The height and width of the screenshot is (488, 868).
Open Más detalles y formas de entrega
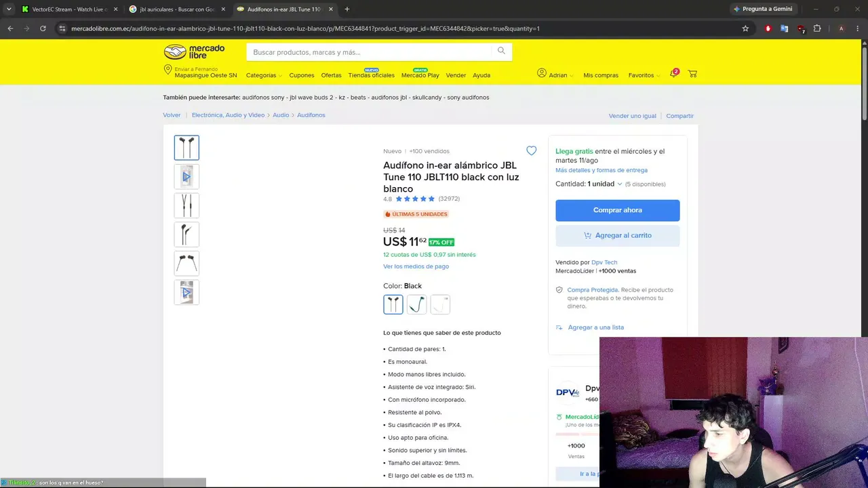tap(601, 170)
